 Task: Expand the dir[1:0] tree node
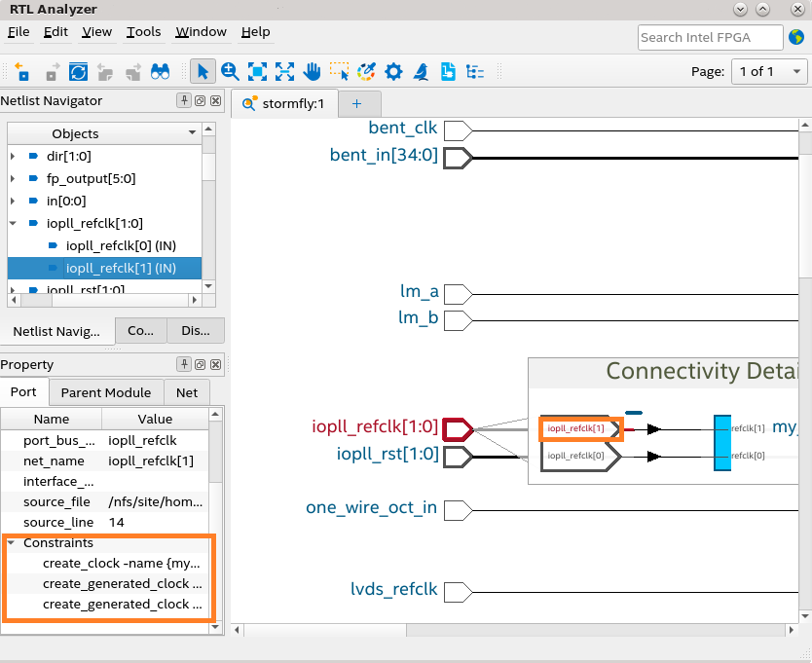13,156
